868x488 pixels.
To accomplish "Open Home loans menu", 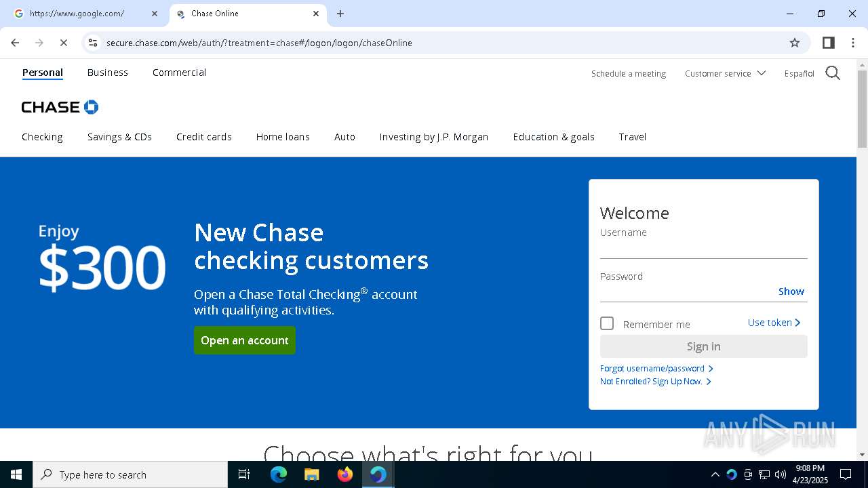I will [x=283, y=137].
